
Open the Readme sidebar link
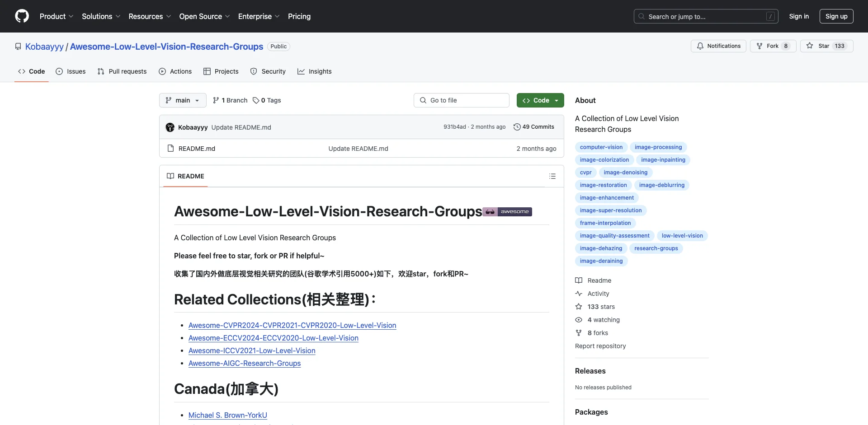tap(593, 280)
